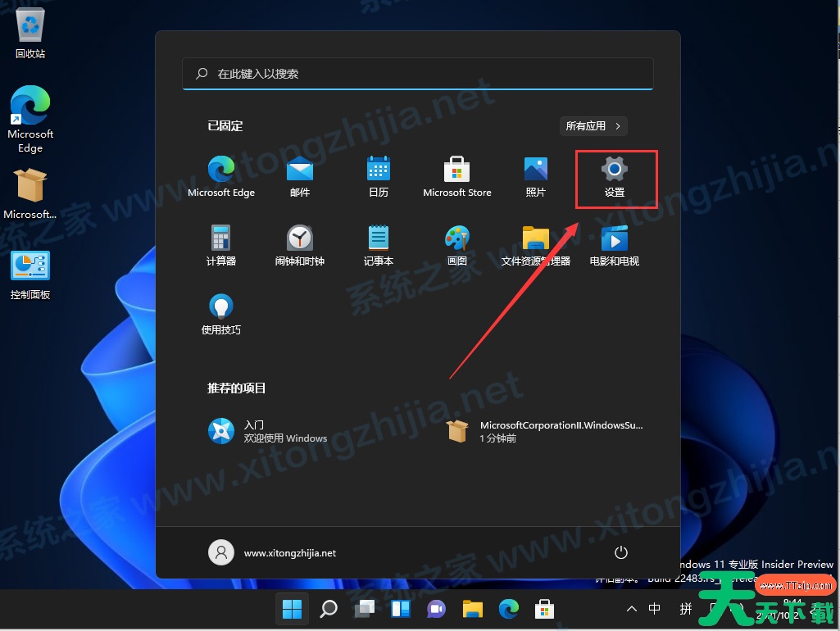
Task: Open Edge browser on taskbar
Action: point(508,609)
